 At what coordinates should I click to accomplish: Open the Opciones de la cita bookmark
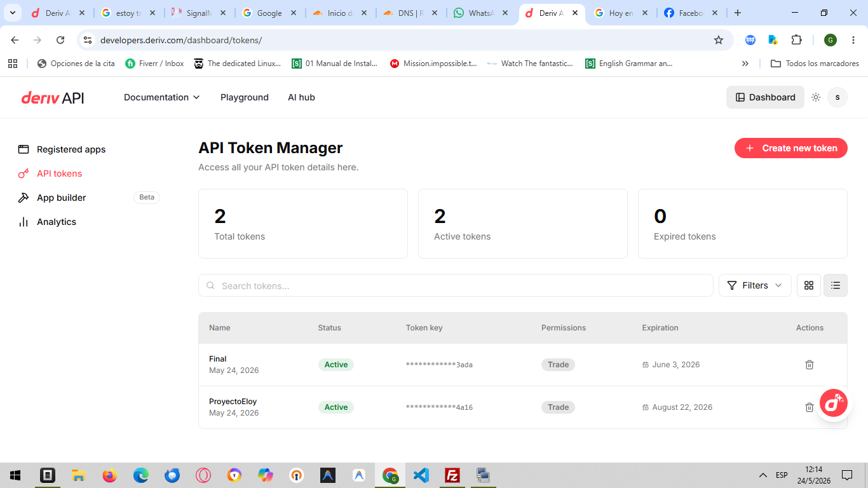77,64
